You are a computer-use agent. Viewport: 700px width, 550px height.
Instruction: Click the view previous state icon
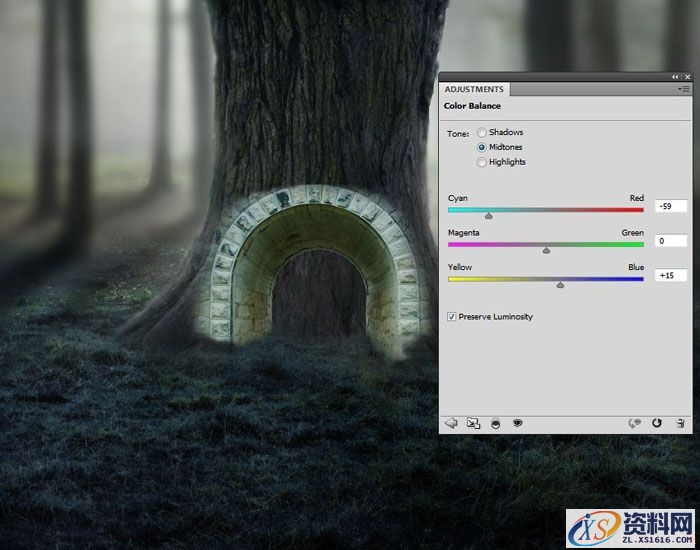click(634, 423)
